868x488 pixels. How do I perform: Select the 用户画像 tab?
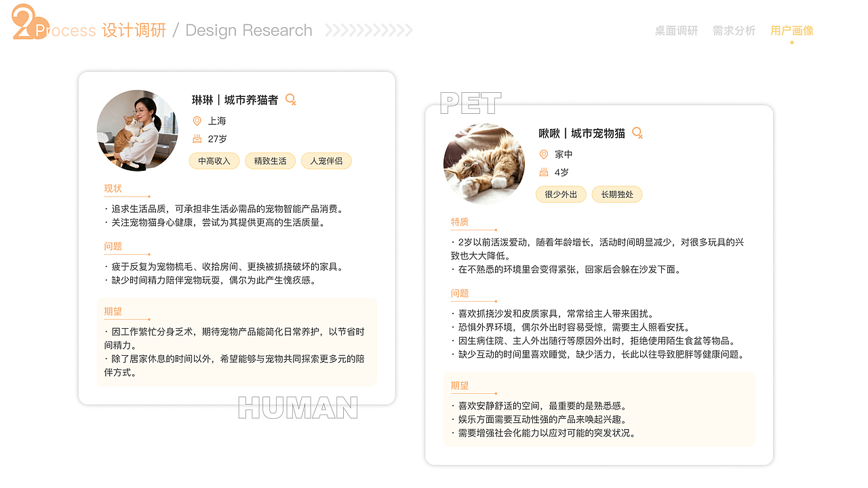tap(792, 30)
